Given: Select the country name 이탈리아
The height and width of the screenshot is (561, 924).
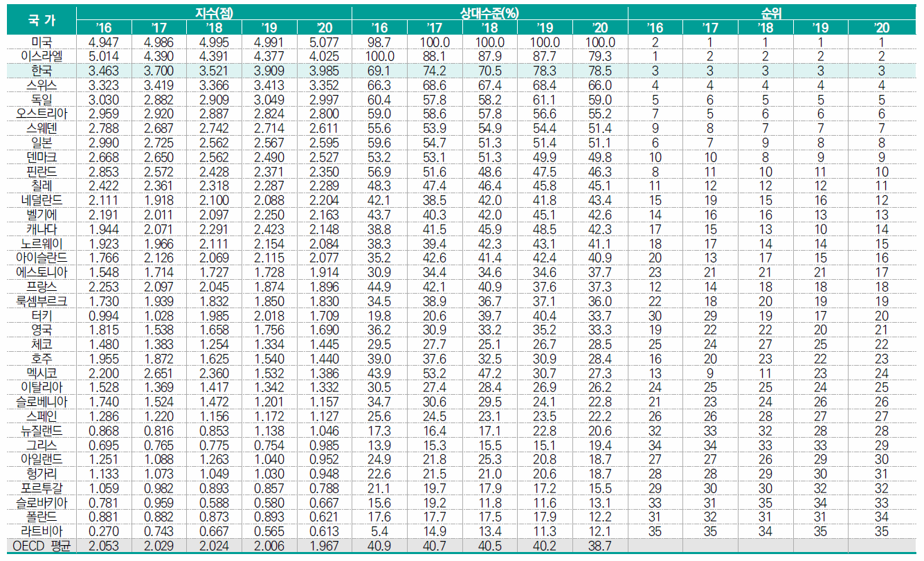Looking at the screenshot, I should coord(42,387).
